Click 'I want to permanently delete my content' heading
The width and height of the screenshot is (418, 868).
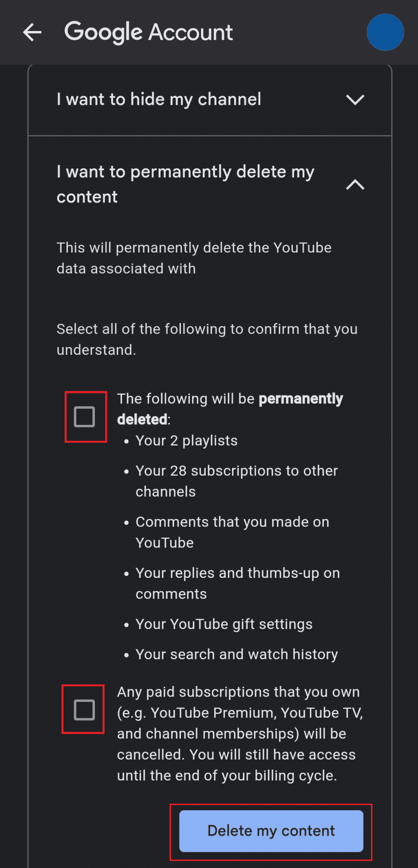pyautogui.click(x=185, y=184)
